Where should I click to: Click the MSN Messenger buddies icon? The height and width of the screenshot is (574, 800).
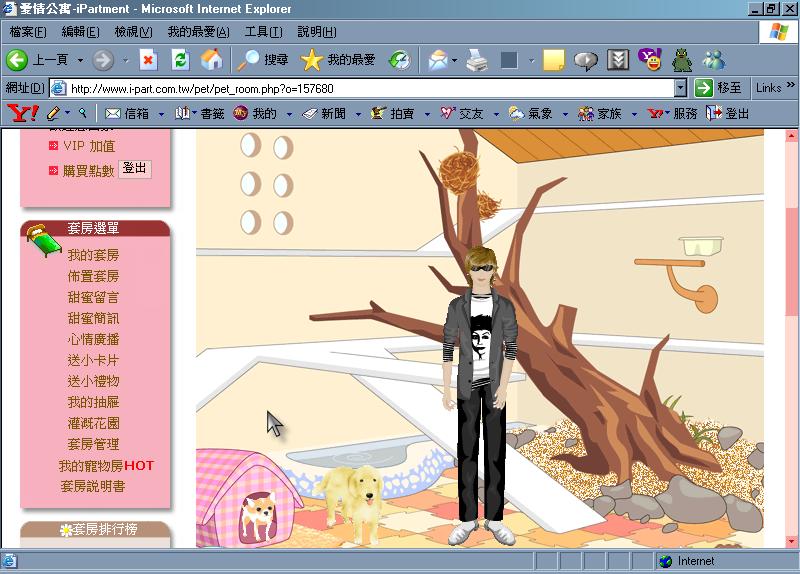pyautogui.click(x=714, y=60)
